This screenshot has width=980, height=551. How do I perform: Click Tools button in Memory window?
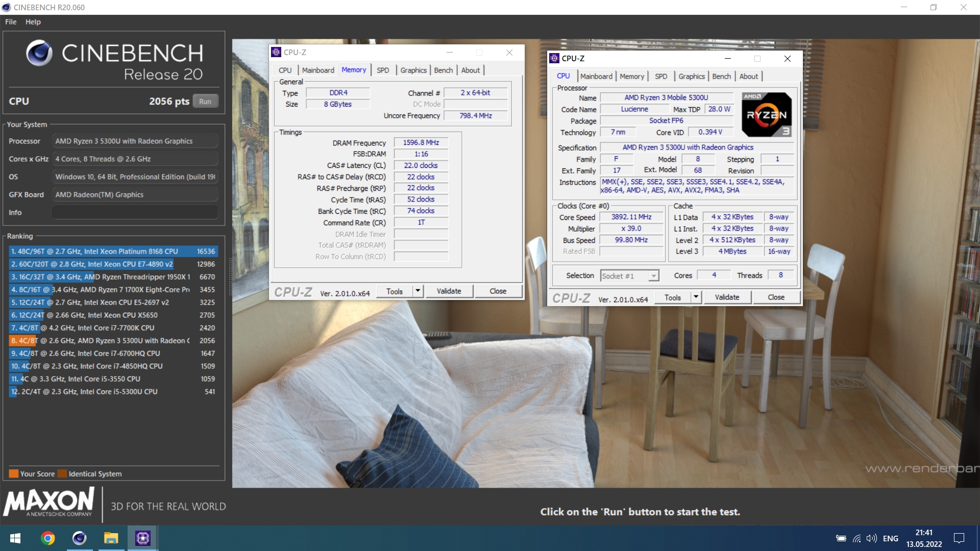[x=395, y=291]
